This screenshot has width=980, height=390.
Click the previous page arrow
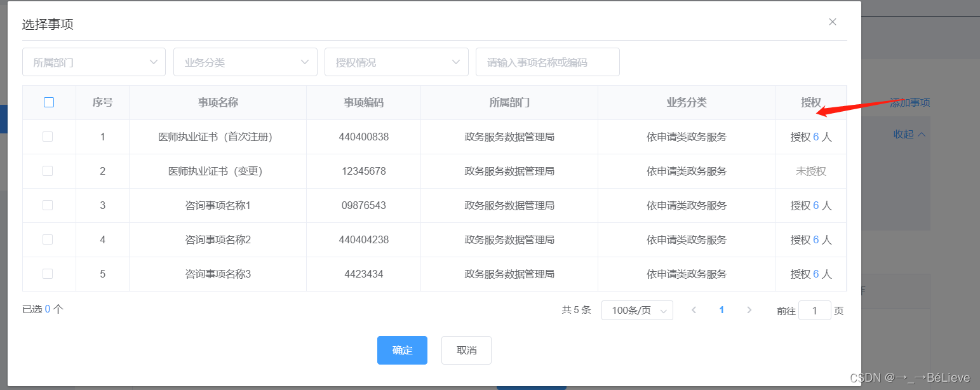(694, 310)
